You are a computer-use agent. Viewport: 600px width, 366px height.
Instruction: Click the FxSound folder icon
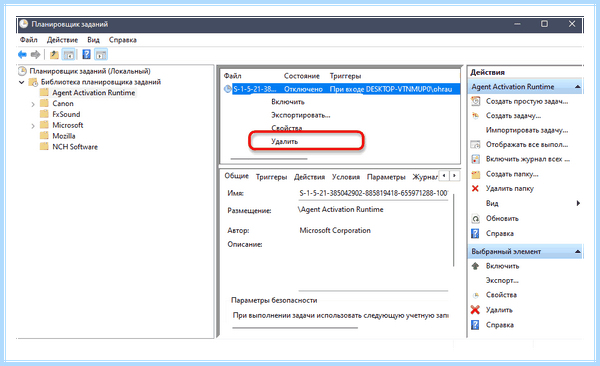coord(44,114)
